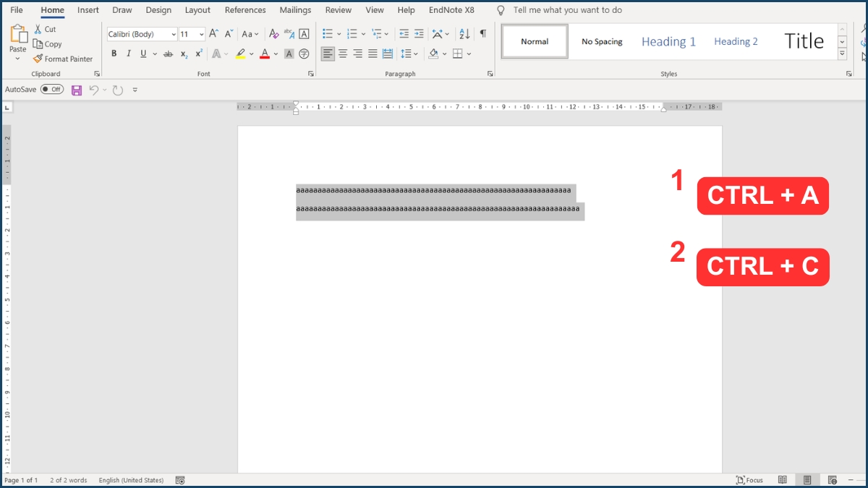Toggle Subscript formatting
The height and width of the screenshot is (488, 868).
pos(183,53)
